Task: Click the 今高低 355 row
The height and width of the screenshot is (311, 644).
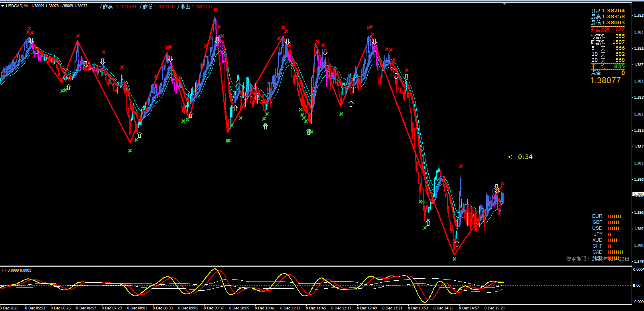Action: tap(608, 36)
